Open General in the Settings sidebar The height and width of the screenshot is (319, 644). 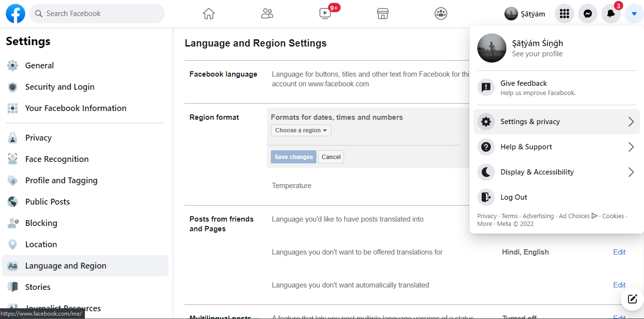coord(85,65)
